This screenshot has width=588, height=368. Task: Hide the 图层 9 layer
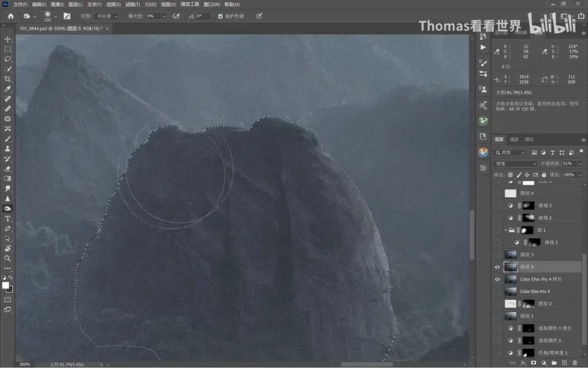[497, 267]
